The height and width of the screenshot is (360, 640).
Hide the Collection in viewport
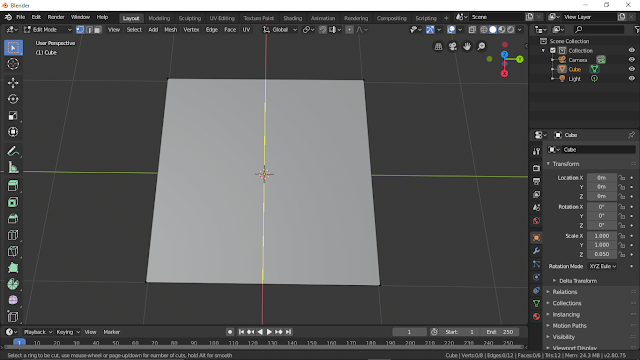[x=631, y=50]
